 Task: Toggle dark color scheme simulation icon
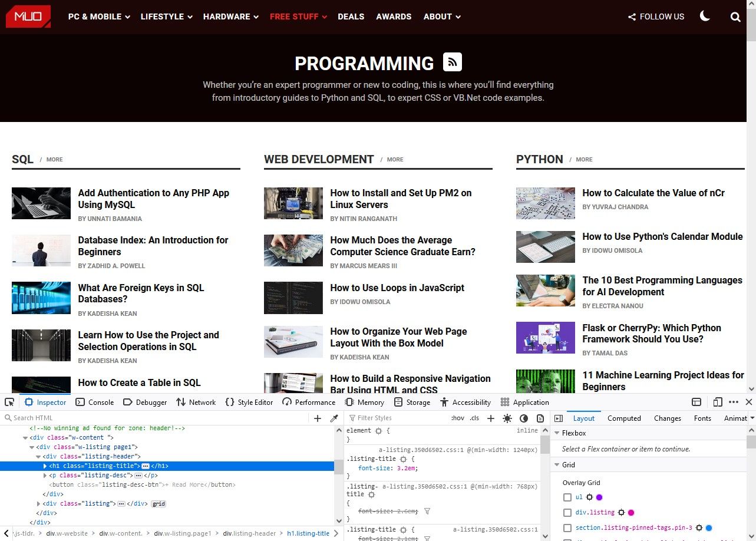click(x=524, y=418)
